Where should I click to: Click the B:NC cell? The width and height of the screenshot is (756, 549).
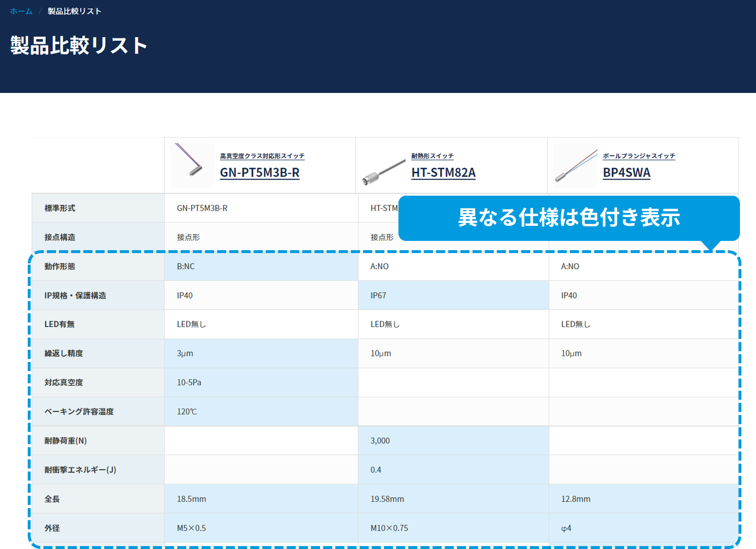[x=261, y=266]
